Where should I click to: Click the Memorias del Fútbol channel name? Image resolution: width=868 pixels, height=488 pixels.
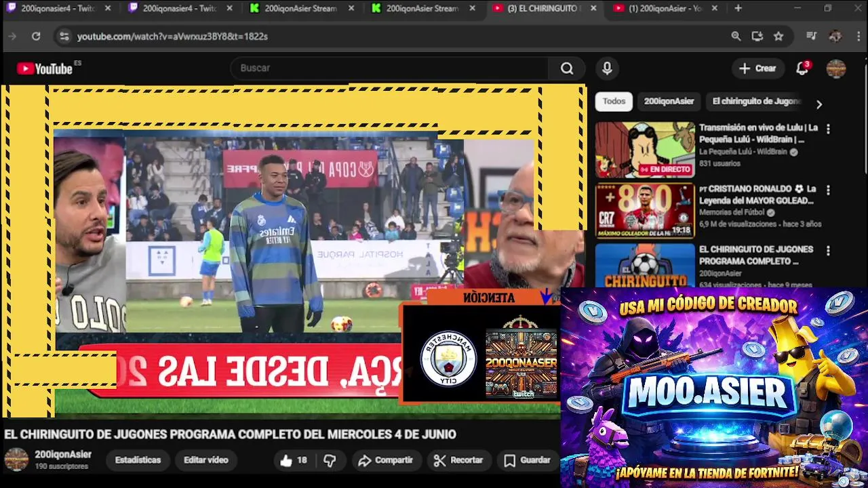point(732,212)
